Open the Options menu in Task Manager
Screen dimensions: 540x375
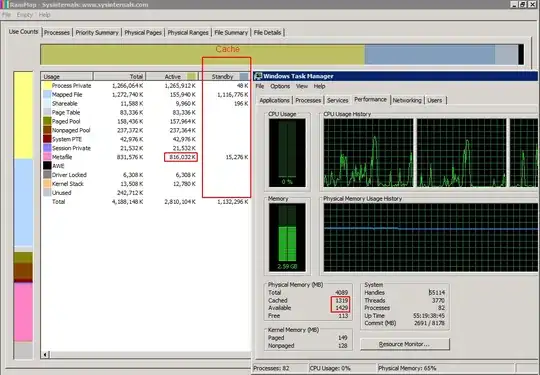click(280, 86)
